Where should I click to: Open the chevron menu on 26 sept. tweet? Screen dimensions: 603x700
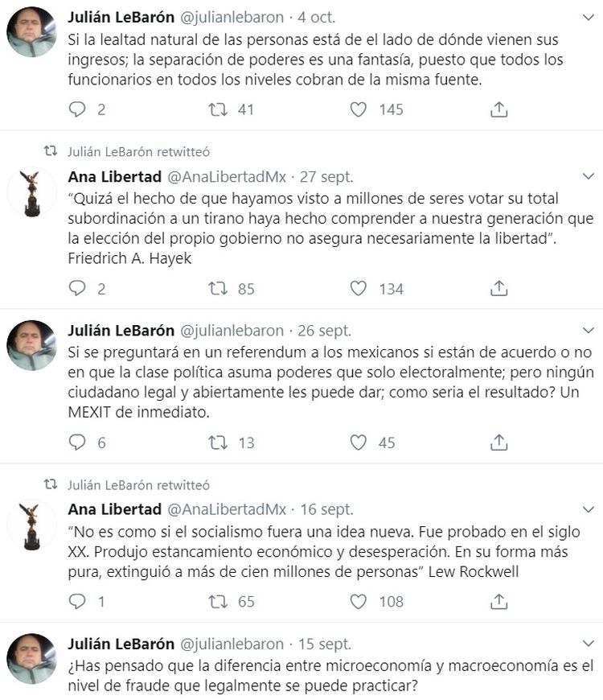pyautogui.click(x=589, y=330)
